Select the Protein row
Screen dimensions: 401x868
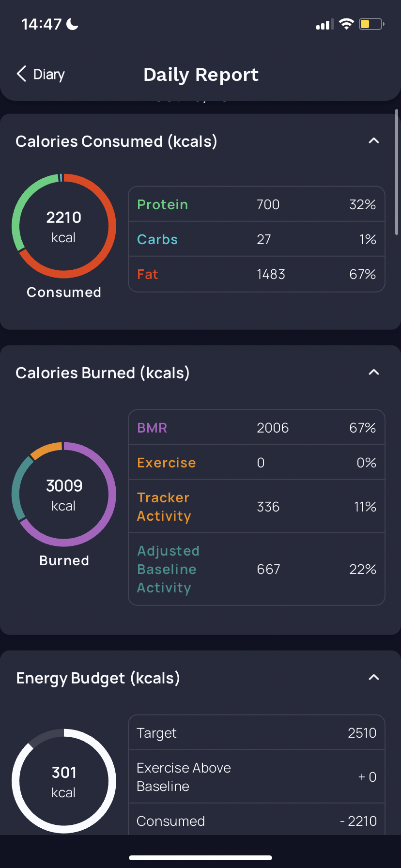(256, 204)
